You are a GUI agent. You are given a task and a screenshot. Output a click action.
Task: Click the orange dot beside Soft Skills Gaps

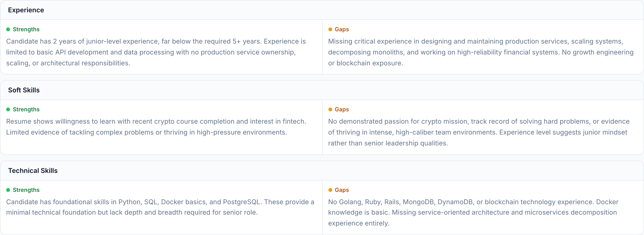pos(330,109)
